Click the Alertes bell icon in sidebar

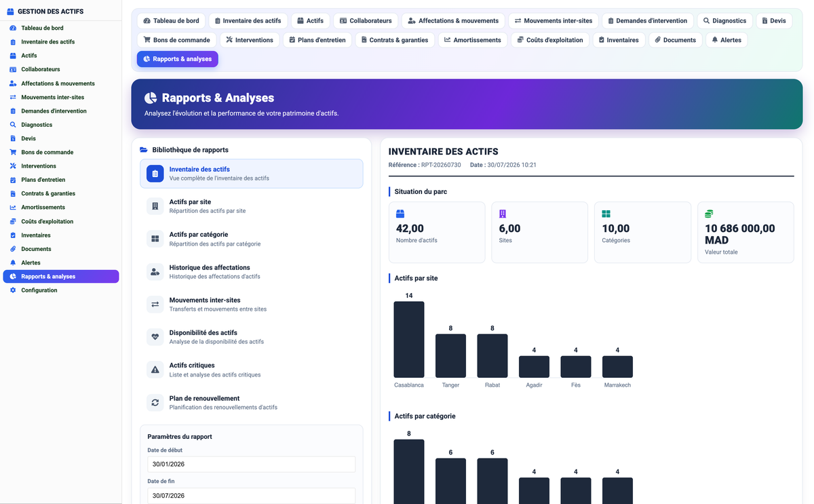(13, 263)
